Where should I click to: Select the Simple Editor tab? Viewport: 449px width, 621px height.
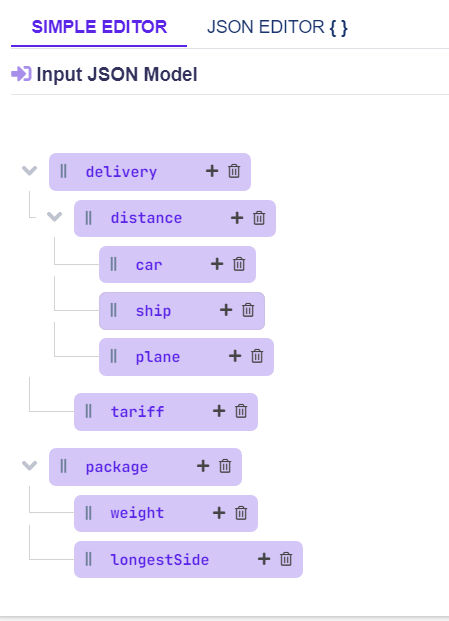[99, 27]
